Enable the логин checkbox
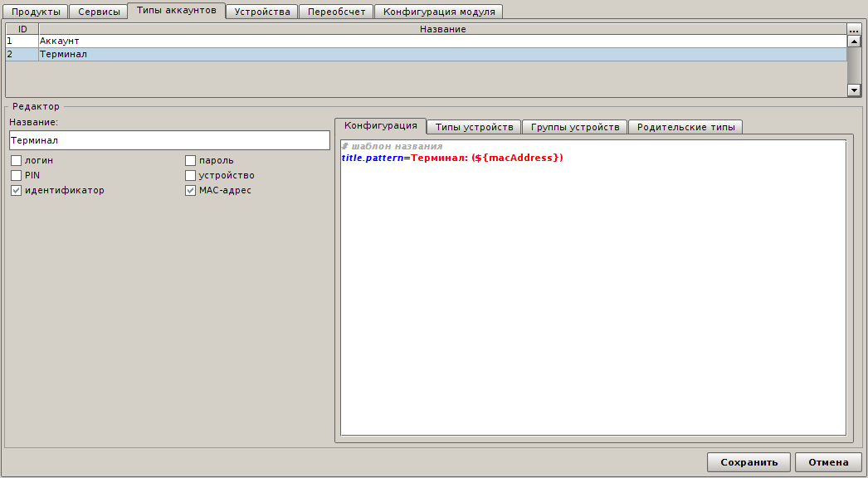Screen dimensions: 868x478 click(x=17, y=160)
